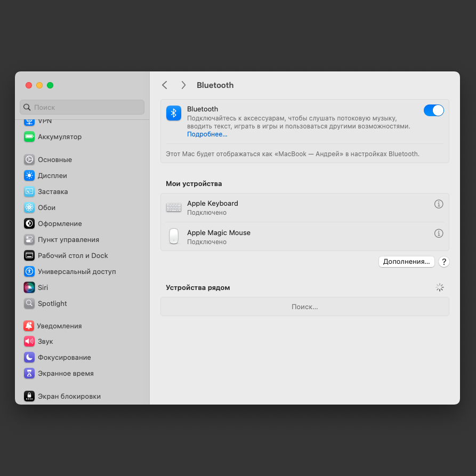Click the Spotlight magnifier icon
This screenshot has height=476, width=476.
[29, 303]
